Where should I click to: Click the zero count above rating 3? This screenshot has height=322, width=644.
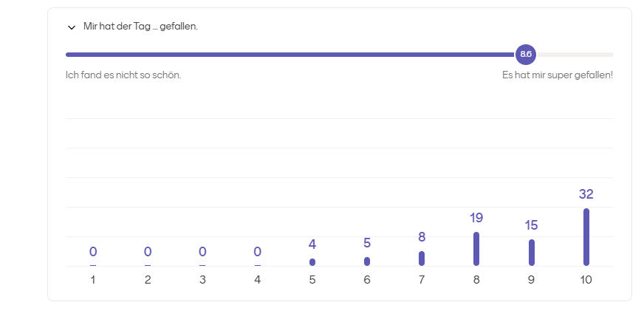[x=202, y=251]
